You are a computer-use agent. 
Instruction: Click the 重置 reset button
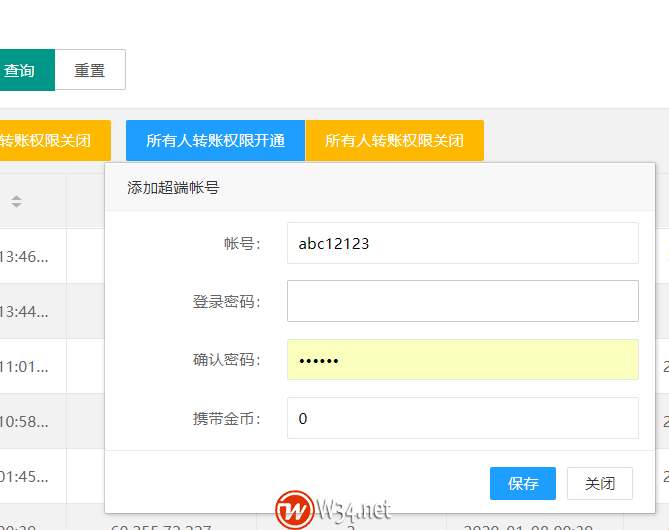click(90, 70)
